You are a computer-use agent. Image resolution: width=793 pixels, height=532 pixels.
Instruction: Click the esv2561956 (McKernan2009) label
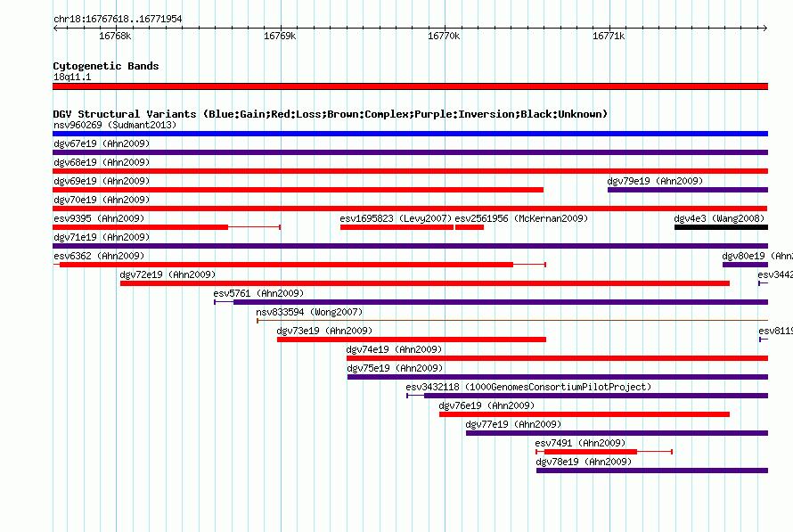click(521, 218)
